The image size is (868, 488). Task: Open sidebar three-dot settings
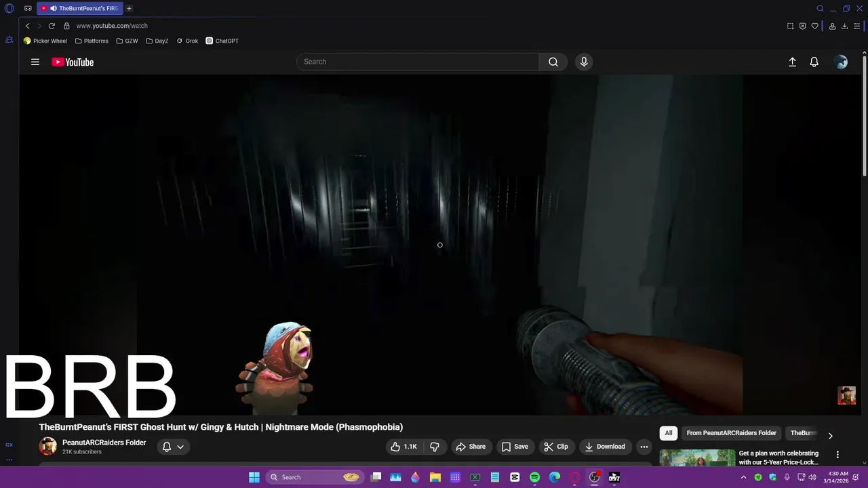coord(9,460)
